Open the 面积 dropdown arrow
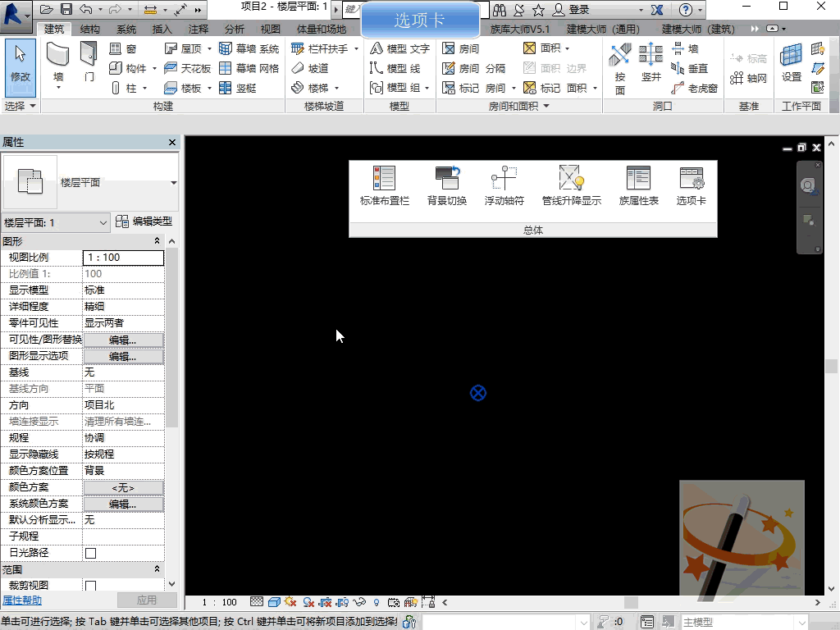The image size is (840, 630). [x=568, y=48]
